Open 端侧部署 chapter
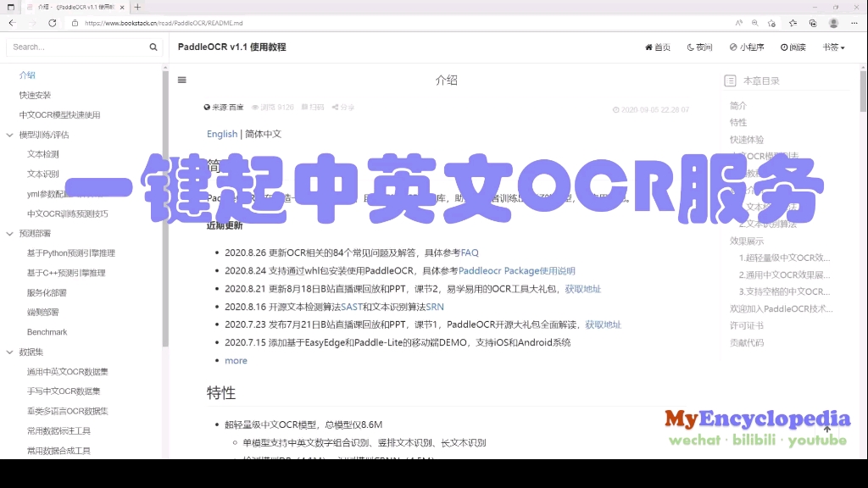 [42, 312]
